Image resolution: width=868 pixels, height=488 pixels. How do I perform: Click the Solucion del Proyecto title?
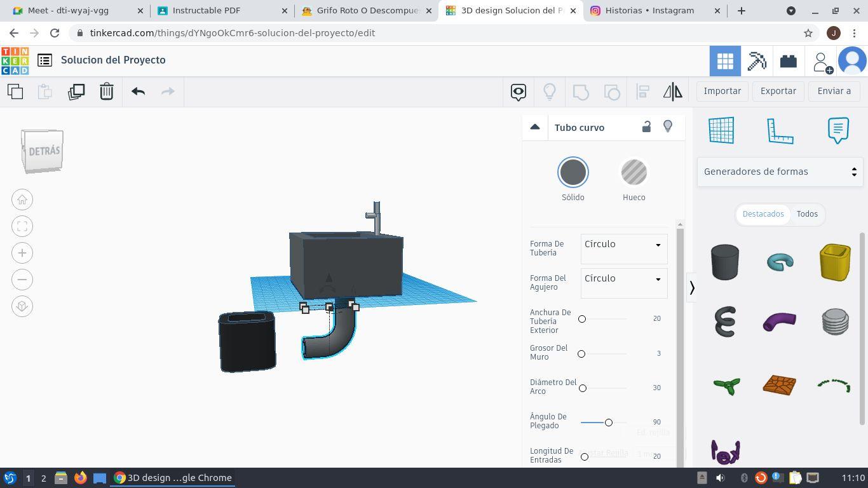point(113,60)
